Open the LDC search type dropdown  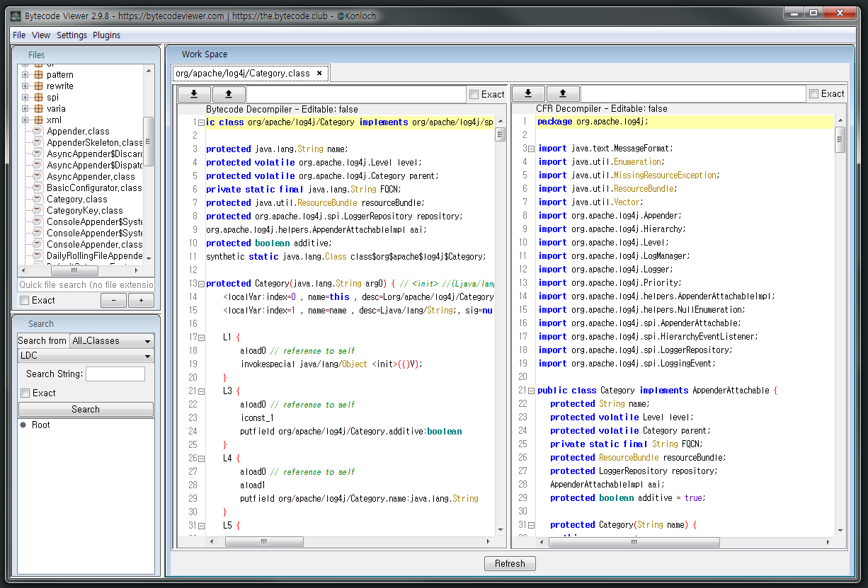[86, 356]
